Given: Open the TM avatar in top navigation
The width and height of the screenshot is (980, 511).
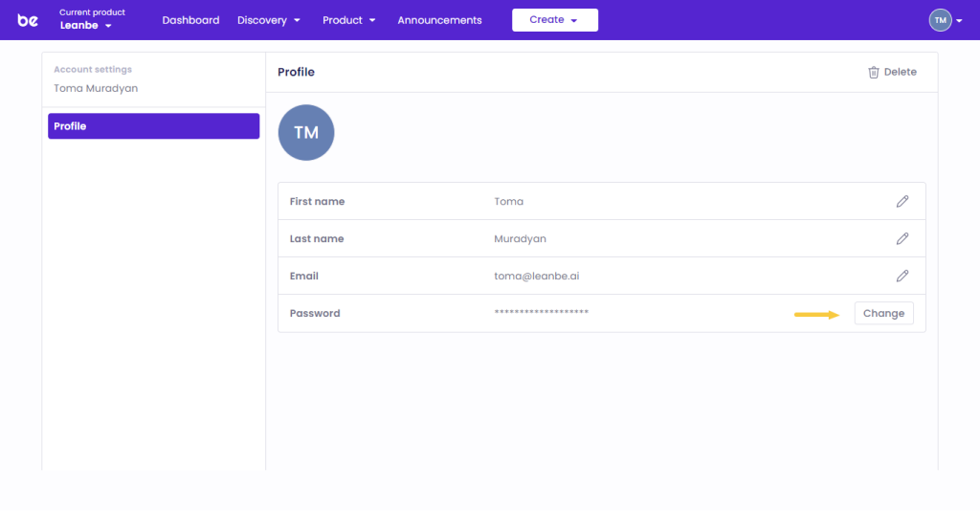Looking at the screenshot, I should click(x=940, y=20).
